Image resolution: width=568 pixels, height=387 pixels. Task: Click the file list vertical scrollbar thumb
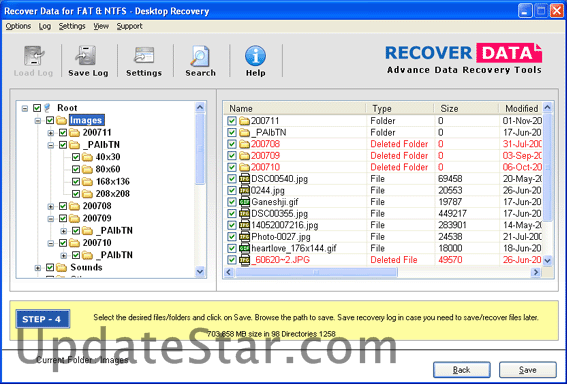click(x=548, y=167)
